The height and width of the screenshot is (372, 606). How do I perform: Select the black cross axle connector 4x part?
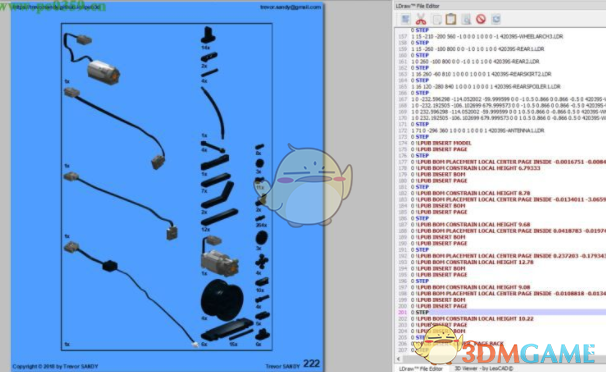[262, 262]
